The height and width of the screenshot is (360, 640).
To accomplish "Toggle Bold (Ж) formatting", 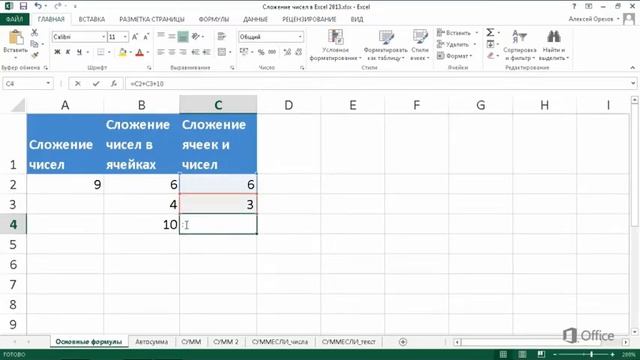I will 57,52.
